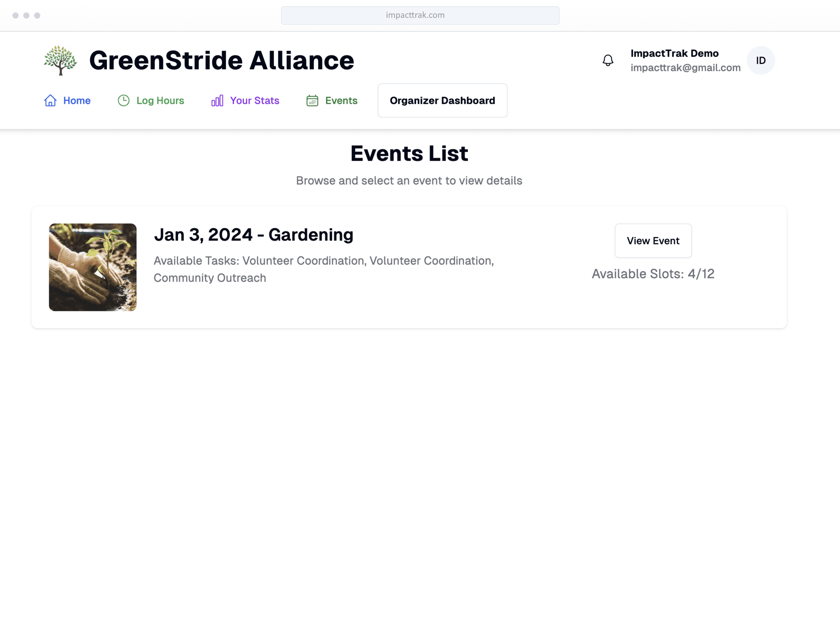Viewport: 840px width, 622px height.
Task: Click the gardening event thumbnail photo
Action: coord(93,267)
